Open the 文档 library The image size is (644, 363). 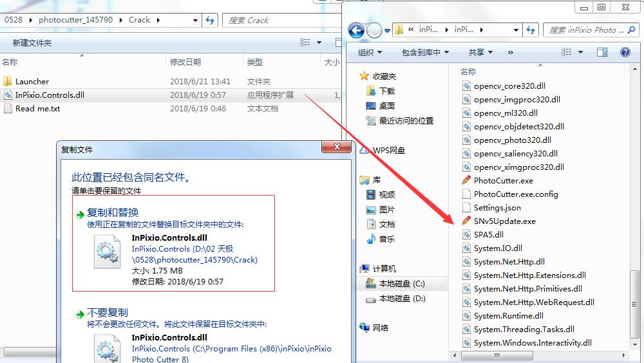pyautogui.click(x=386, y=224)
